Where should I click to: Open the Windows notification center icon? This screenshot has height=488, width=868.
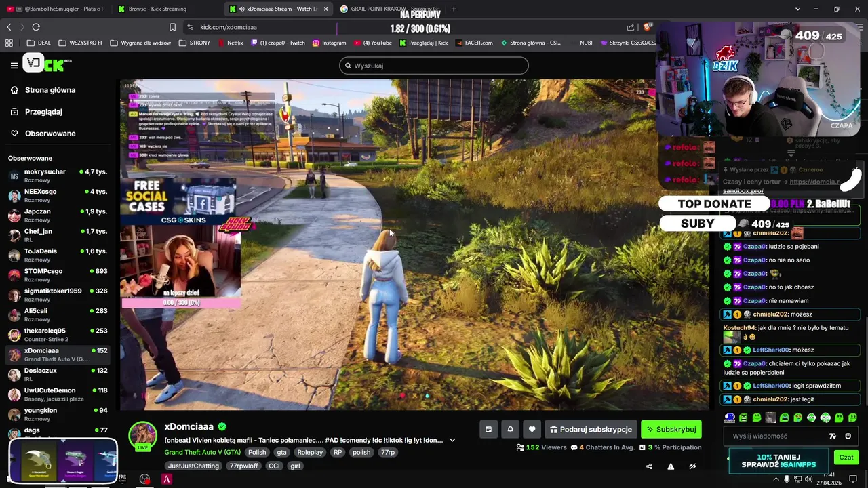pyautogui.click(x=853, y=479)
